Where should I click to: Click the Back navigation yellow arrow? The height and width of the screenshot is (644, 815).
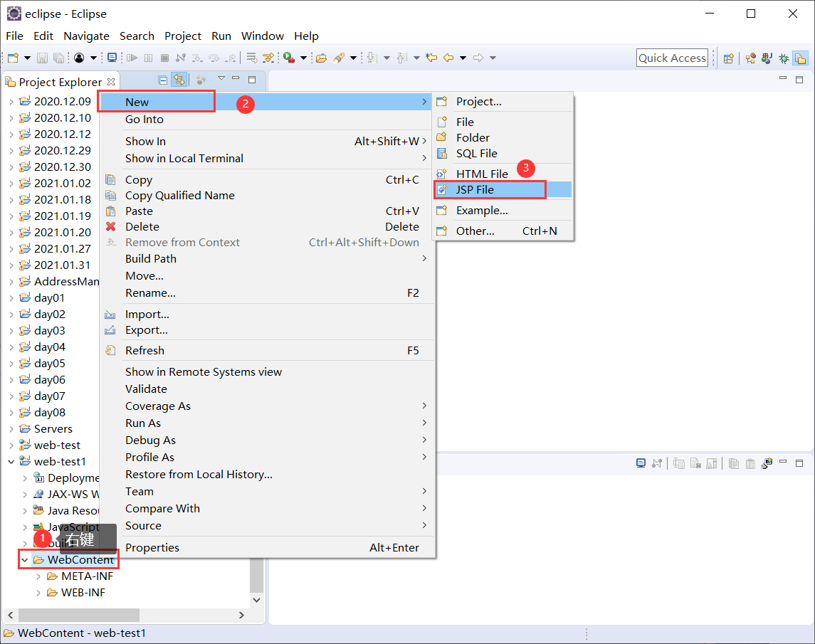[x=448, y=58]
